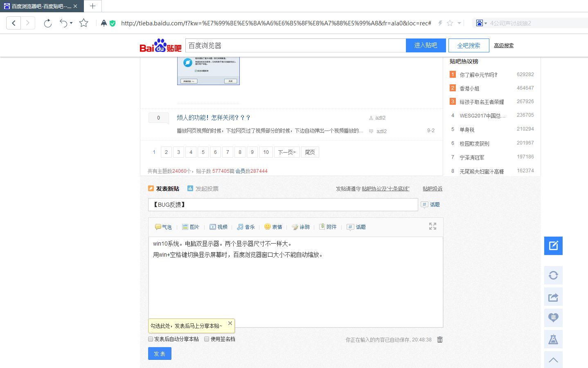This screenshot has height=368, width=588.
Task: Go to page 2 of threads
Action: (x=166, y=152)
